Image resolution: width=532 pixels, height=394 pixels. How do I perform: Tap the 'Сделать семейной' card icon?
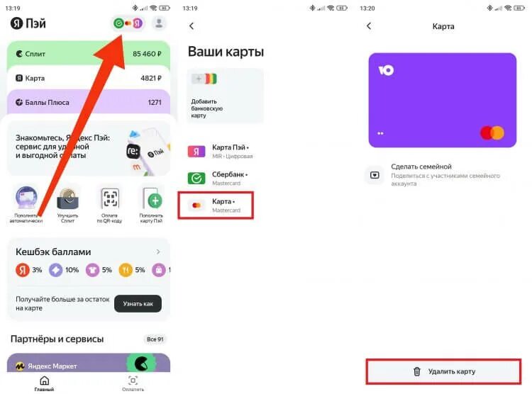(x=375, y=175)
